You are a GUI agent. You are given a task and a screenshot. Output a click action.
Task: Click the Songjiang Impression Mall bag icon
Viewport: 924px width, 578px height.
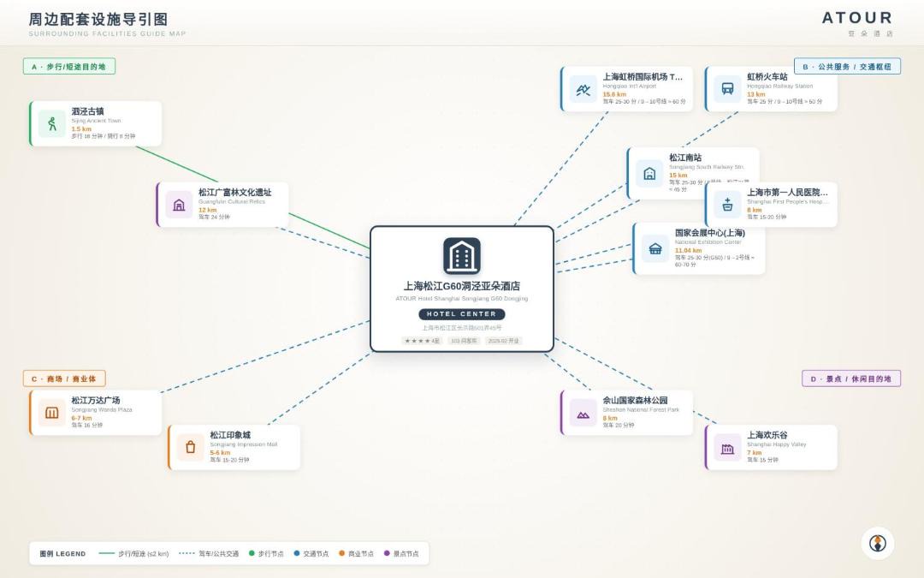coord(190,448)
